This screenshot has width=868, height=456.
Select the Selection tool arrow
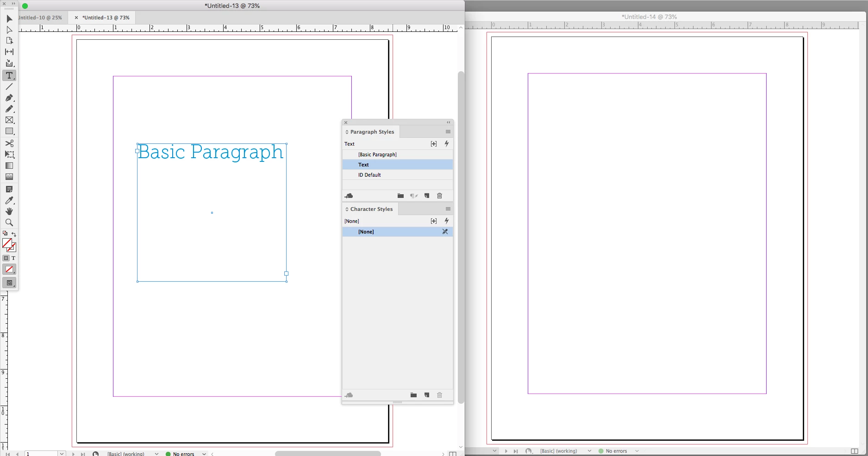point(9,18)
